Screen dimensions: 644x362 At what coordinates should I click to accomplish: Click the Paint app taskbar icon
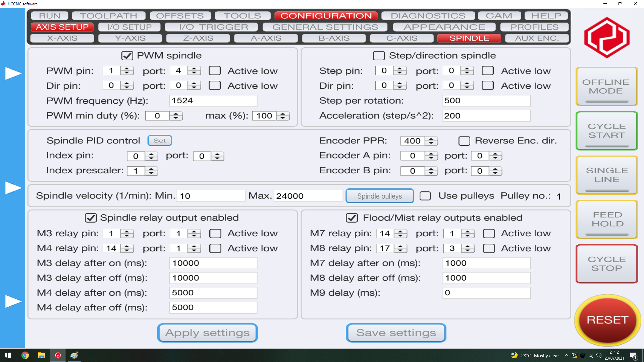[x=74, y=355]
